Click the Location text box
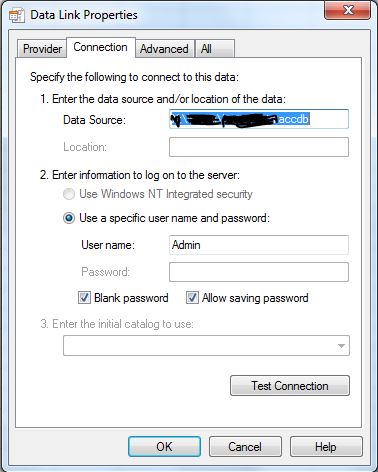The width and height of the screenshot is (378, 472). 259,147
